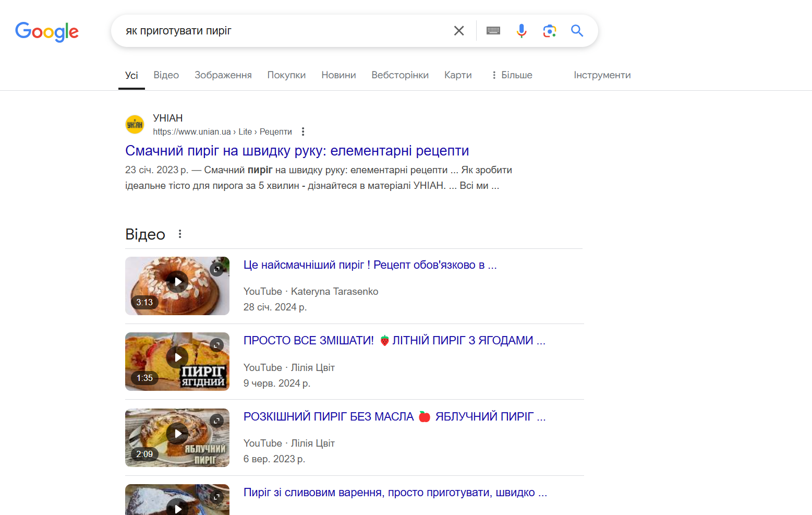Click the 'YouTube · Kateryna Tarasenko' source text
This screenshot has width=812, height=515.
311,291
